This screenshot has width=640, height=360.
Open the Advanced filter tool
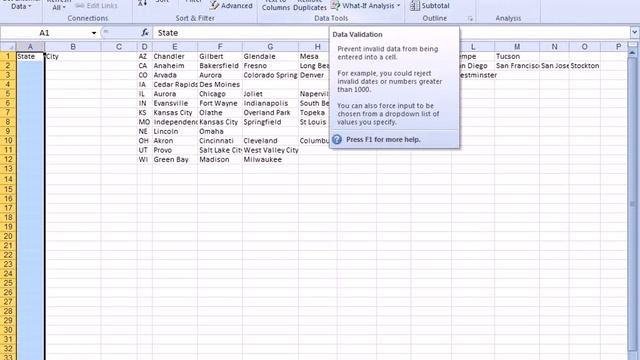click(231, 5)
